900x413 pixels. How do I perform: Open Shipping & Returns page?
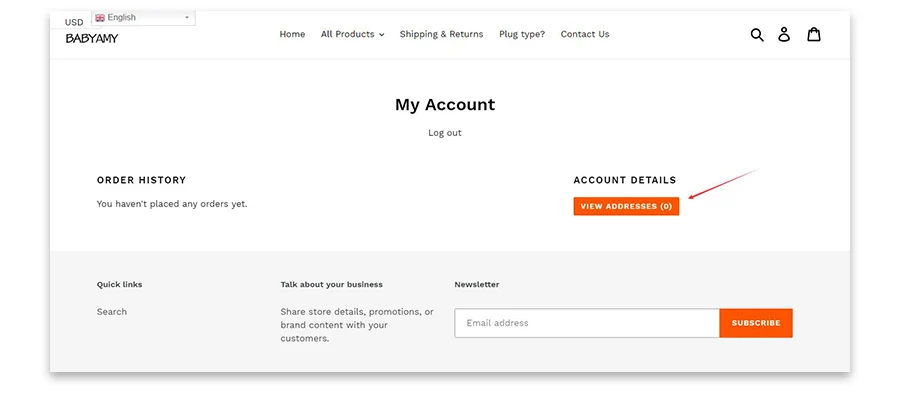(441, 34)
